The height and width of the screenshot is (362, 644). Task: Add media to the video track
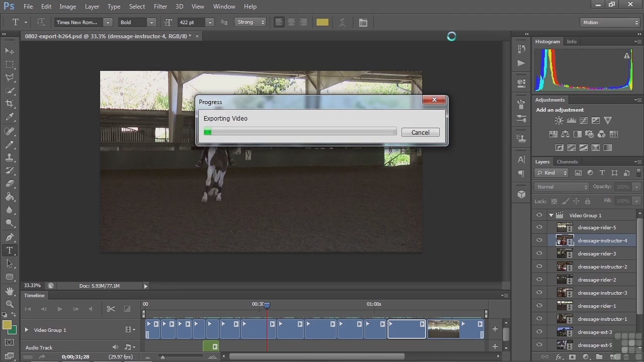[495, 329]
